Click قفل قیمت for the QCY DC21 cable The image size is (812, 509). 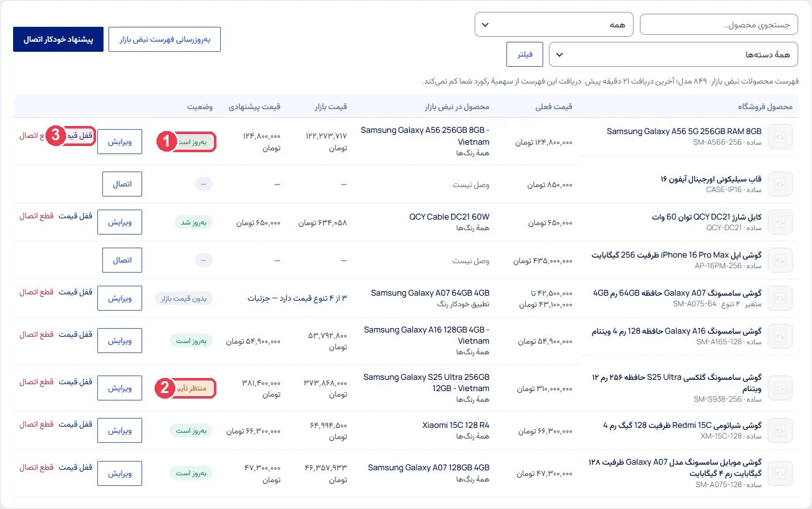[75, 216]
